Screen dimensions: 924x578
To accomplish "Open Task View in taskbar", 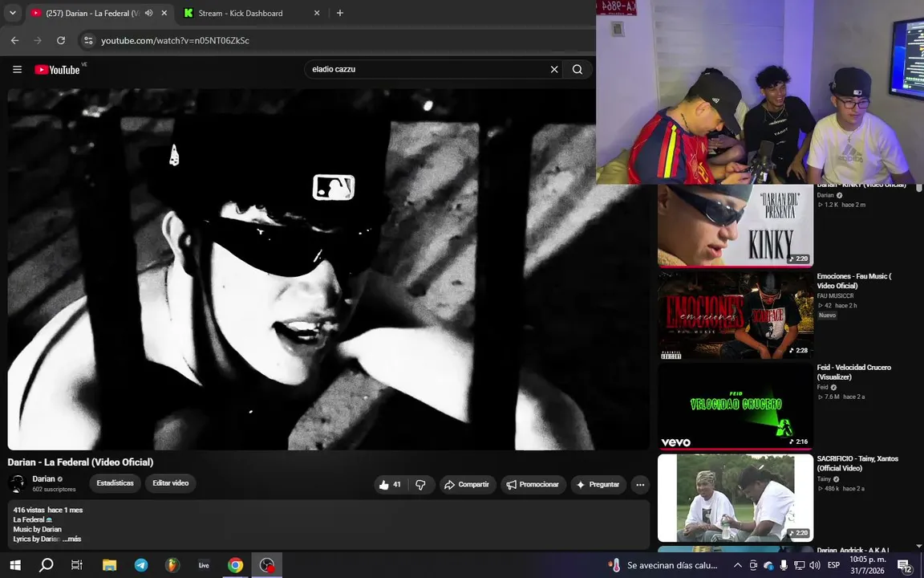I will [x=77, y=565].
